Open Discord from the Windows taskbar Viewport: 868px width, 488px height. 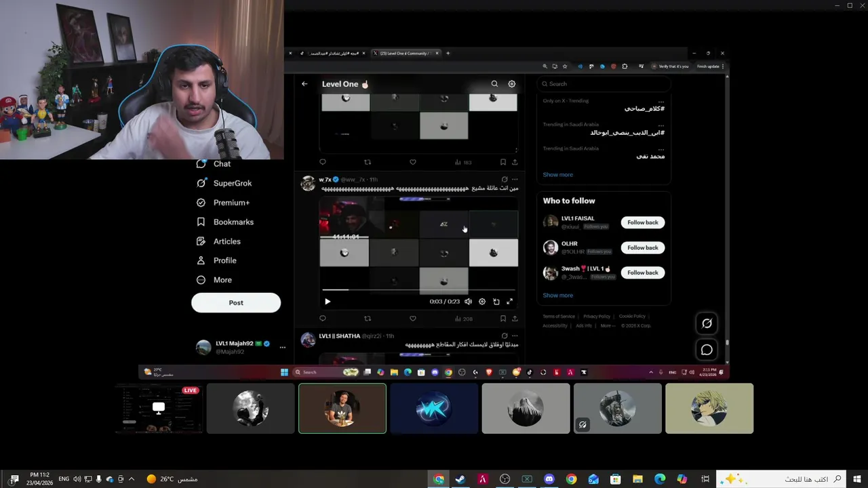tap(549, 479)
